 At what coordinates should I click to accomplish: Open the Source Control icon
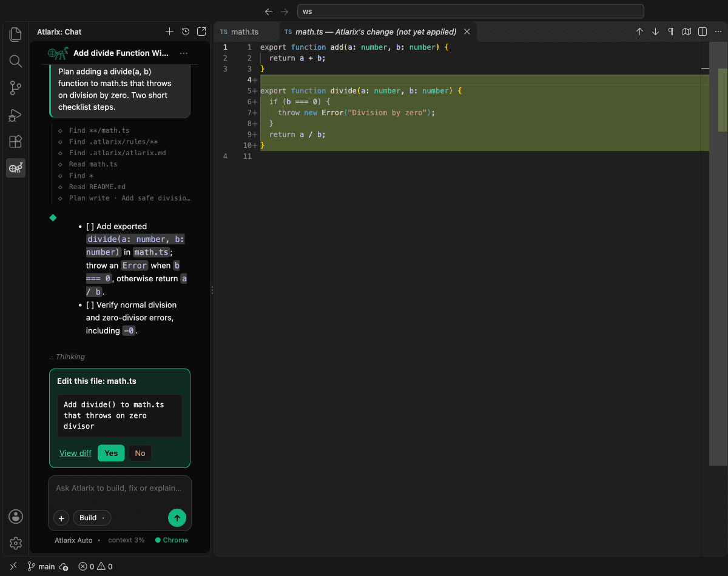click(x=16, y=88)
